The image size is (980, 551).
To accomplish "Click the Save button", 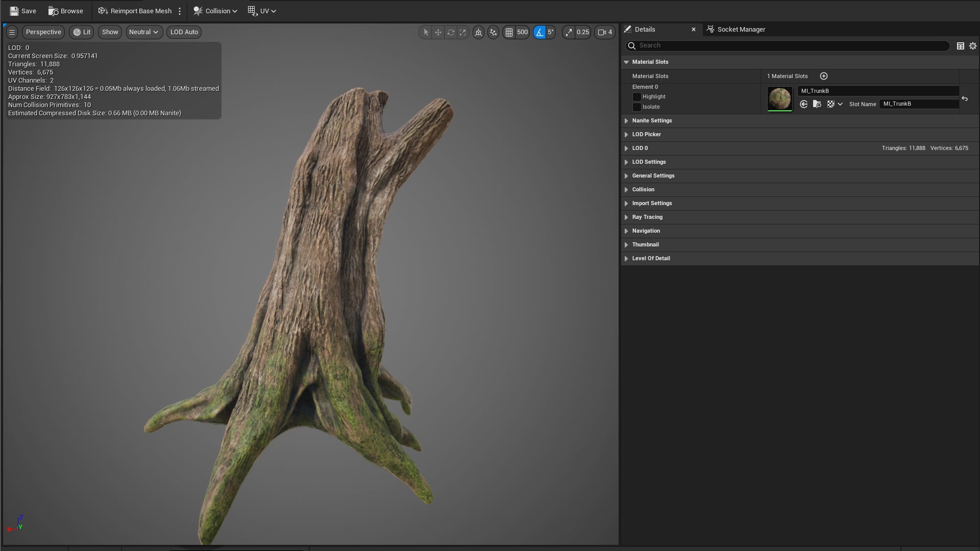I will [22, 11].
